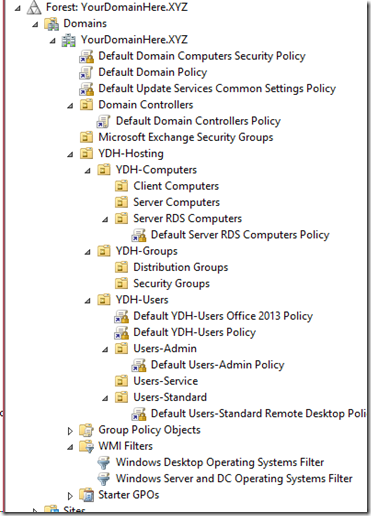
Task: Collapse the YDH-Hosting organizational unit
Action: point(70,155)
